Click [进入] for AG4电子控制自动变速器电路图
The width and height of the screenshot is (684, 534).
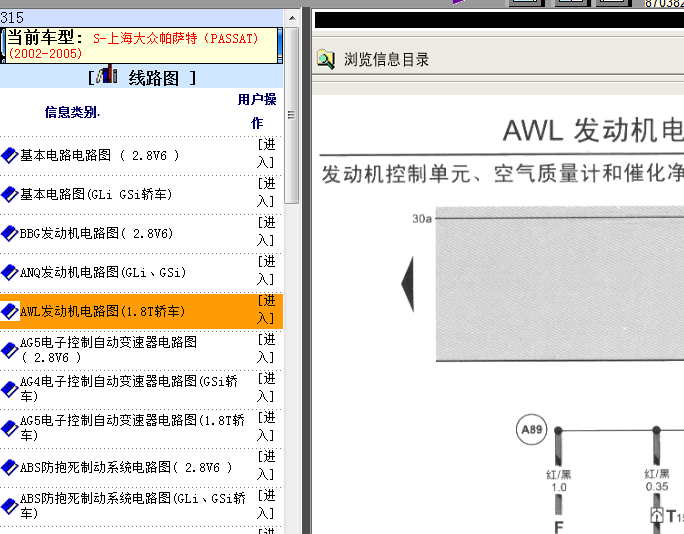click(x=266, y=387)
